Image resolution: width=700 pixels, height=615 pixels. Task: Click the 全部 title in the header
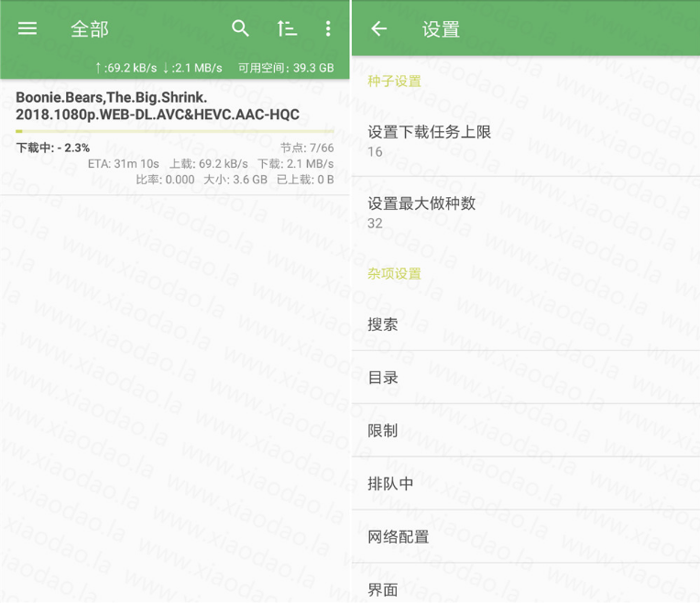tap(90, 29)
